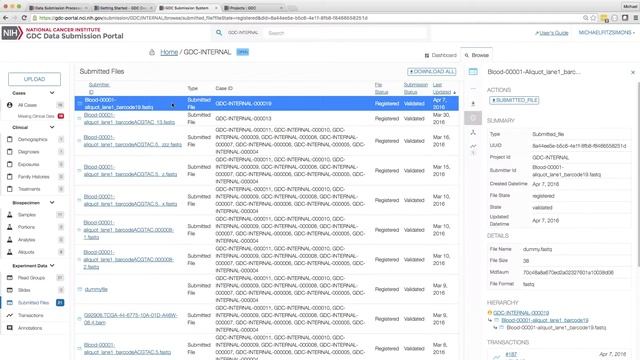Sort by Last Updated column
Screen dimensions: 640x360
(442, 88)
